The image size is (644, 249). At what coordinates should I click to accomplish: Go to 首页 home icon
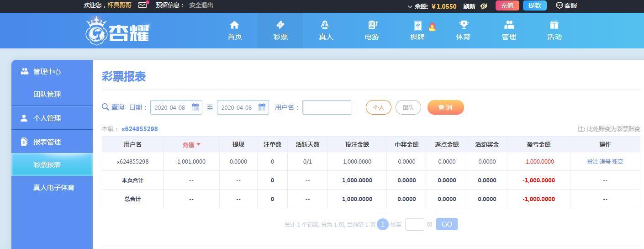click(234, 25)
